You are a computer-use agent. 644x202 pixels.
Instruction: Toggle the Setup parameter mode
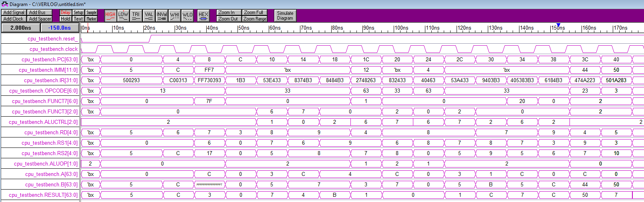coord(78,12)
